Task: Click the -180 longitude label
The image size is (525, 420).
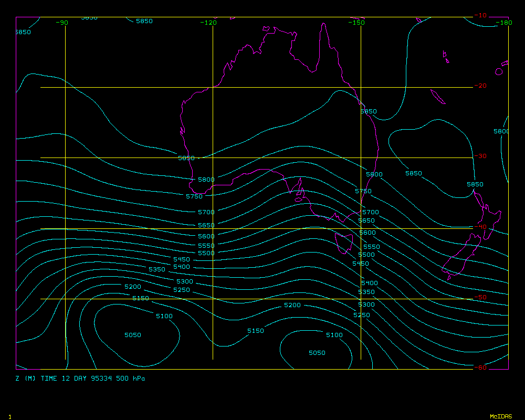Action: 504,23
